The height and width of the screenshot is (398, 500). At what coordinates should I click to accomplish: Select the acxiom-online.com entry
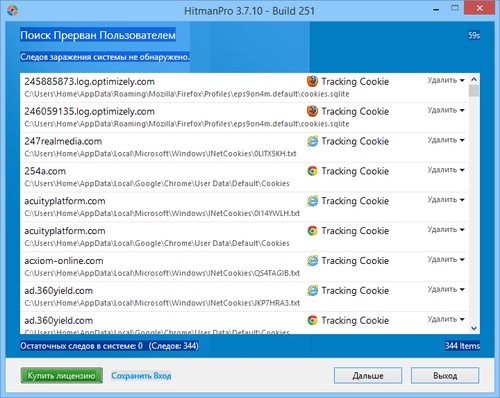pyautogui.click(x=244, y=267)
